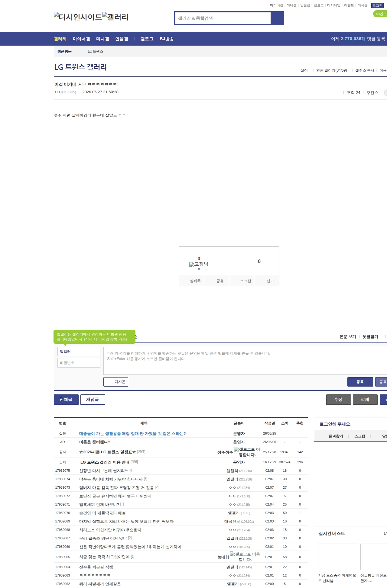
Task: Click the author 매국진보 (106.101)
Action: coord(239,521)
